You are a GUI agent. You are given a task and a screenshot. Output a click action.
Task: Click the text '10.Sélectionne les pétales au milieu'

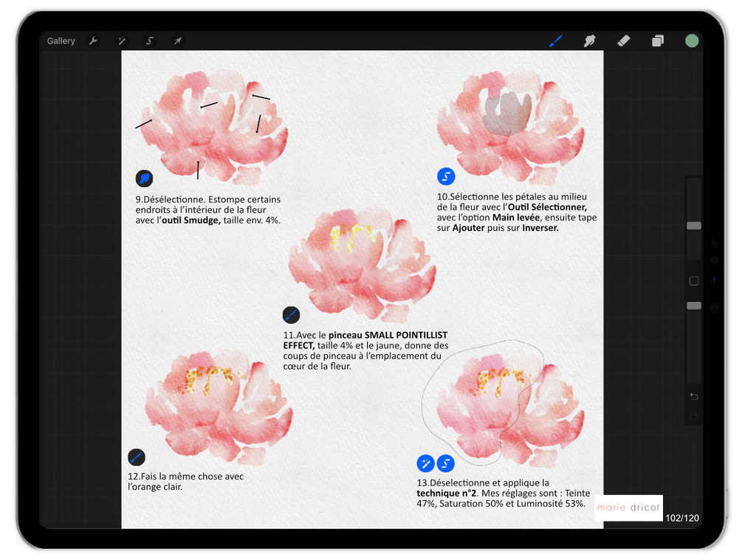click(512, 197)
